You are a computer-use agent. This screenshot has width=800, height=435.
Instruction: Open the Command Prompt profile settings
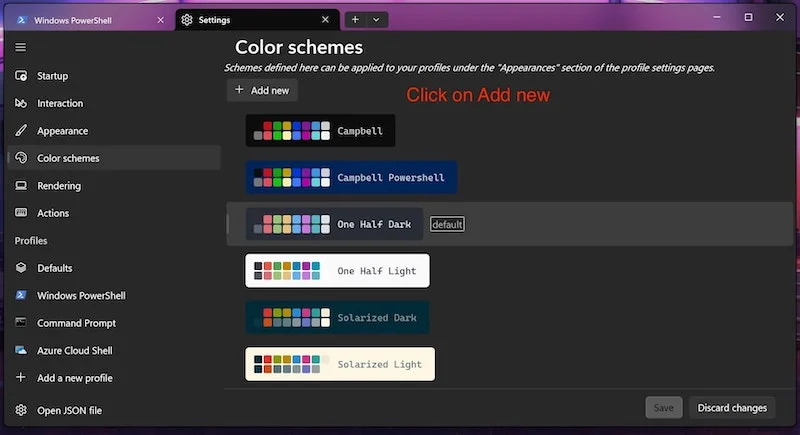pyautogui.click(x=114, y=323)
